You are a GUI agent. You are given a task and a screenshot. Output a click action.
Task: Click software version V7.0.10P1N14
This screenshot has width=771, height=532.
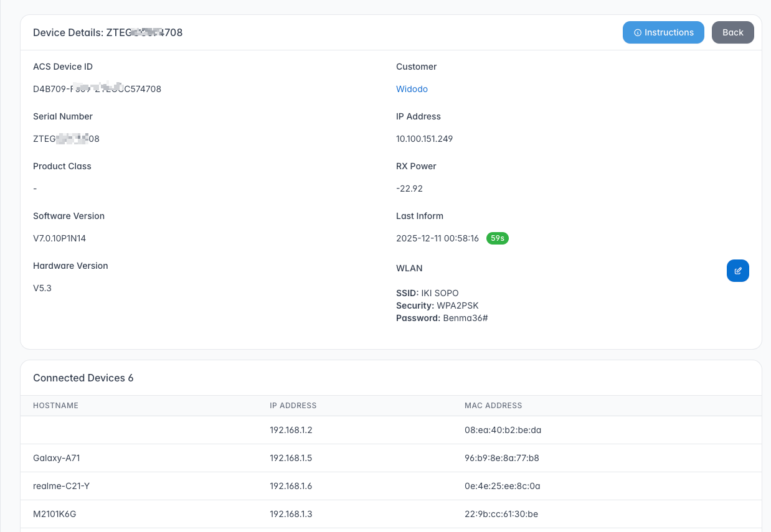pos(64,238)
